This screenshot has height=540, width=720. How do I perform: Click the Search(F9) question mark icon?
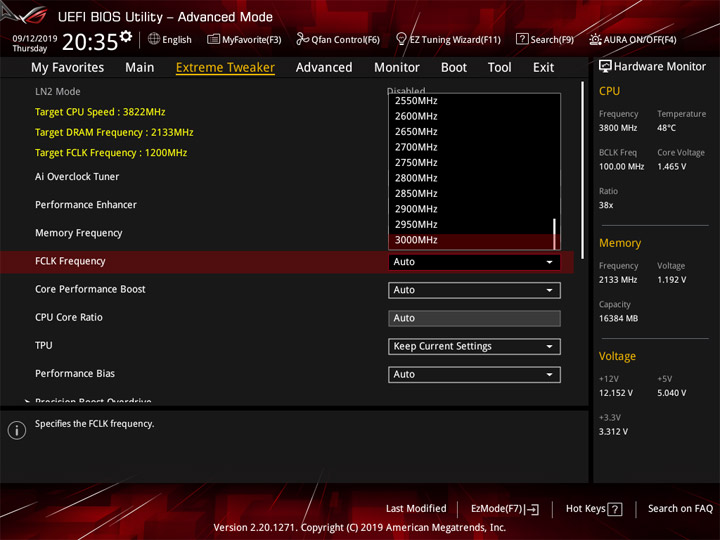522,39
